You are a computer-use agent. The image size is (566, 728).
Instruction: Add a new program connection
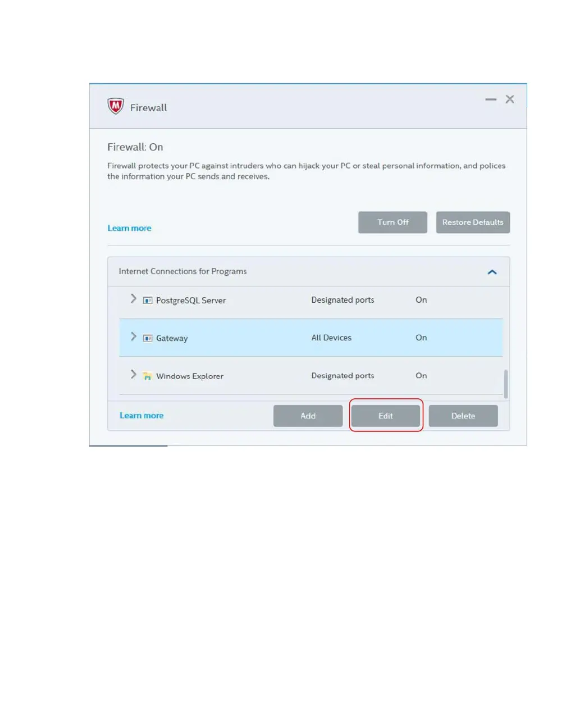(308, 416)
